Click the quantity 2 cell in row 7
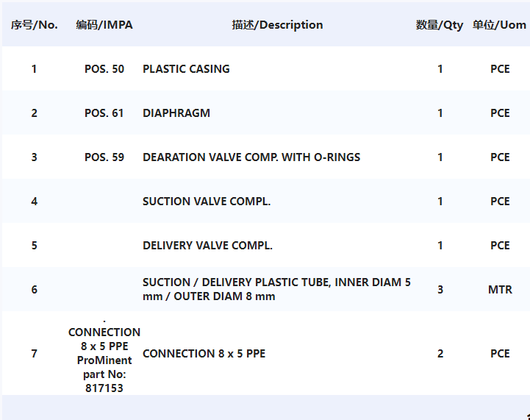 [440, 353]
